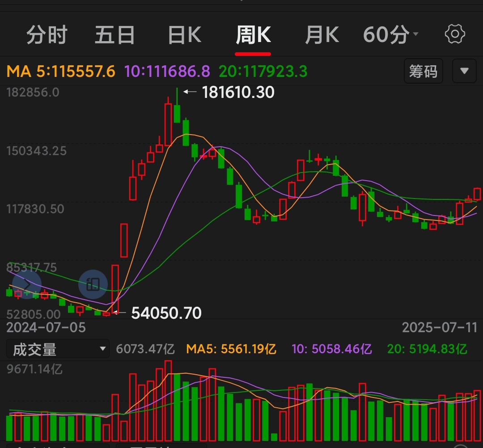Tap MA 10:111686.8 value
Image resolution: width=483 pixels, height=448 pixels.
point(167,72)
